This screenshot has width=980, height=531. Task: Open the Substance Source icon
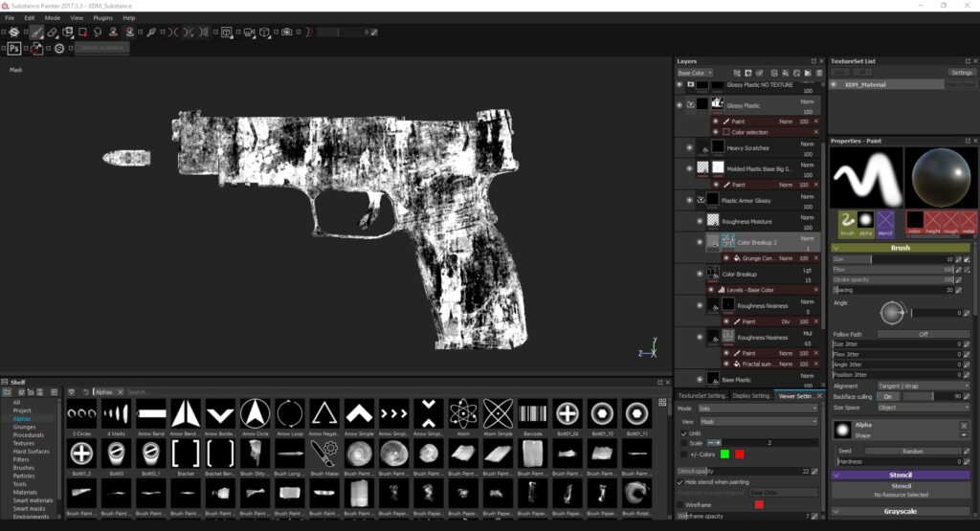coord(59,48)
